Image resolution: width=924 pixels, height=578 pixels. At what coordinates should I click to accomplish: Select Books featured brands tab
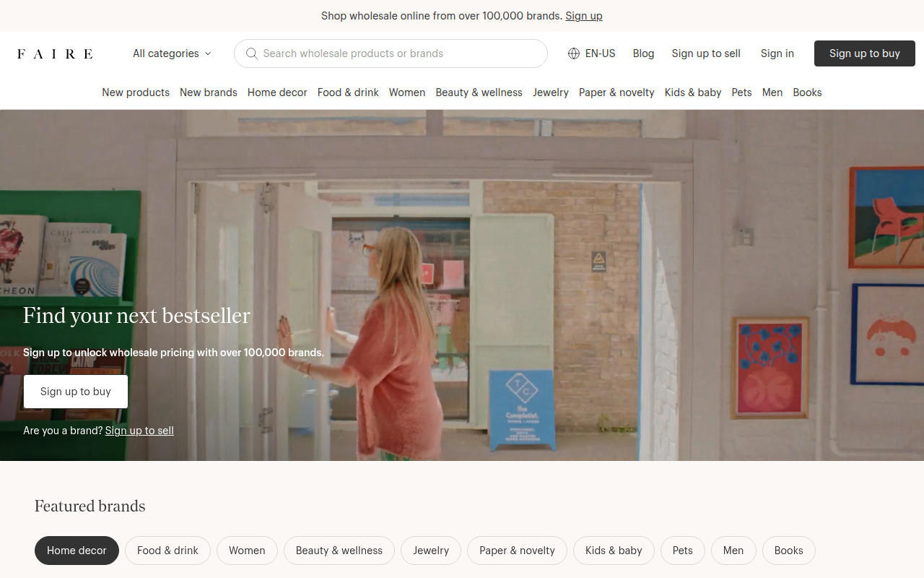point(789,551)
